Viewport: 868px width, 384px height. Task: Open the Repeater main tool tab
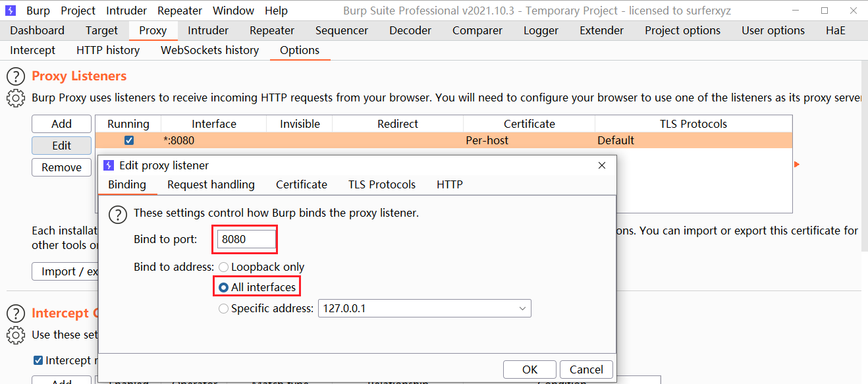pos(271,30)
